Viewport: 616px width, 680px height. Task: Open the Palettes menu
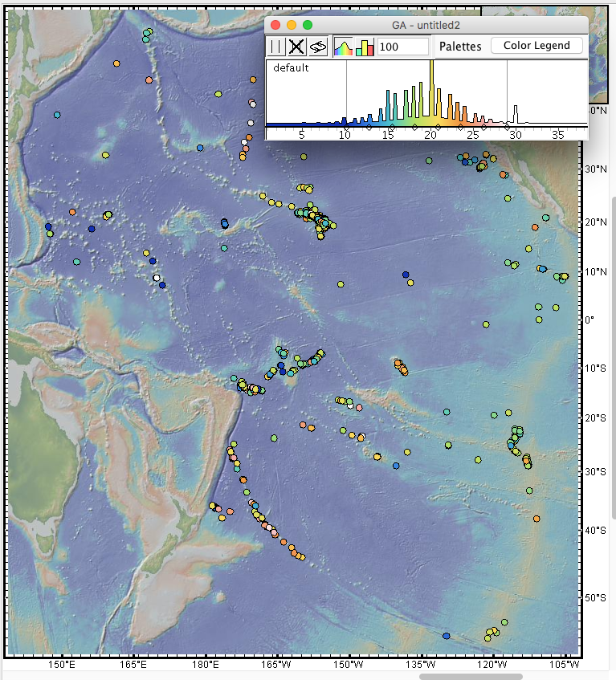pos(460,47)
